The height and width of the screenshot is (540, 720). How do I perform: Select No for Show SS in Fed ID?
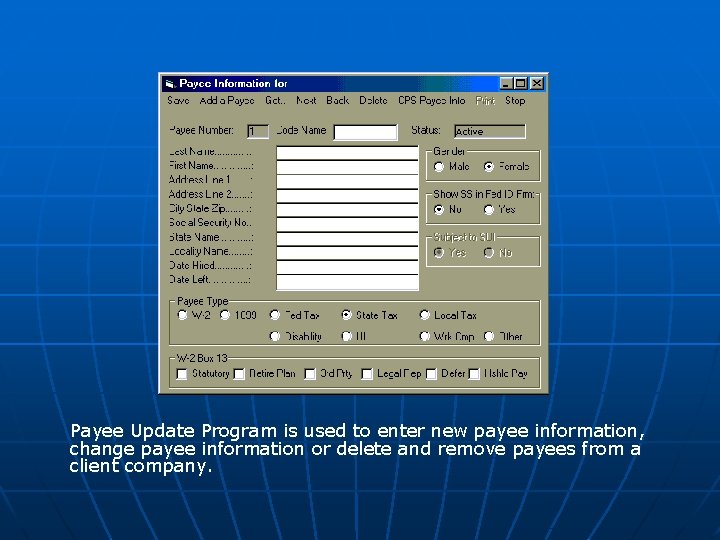439,209
